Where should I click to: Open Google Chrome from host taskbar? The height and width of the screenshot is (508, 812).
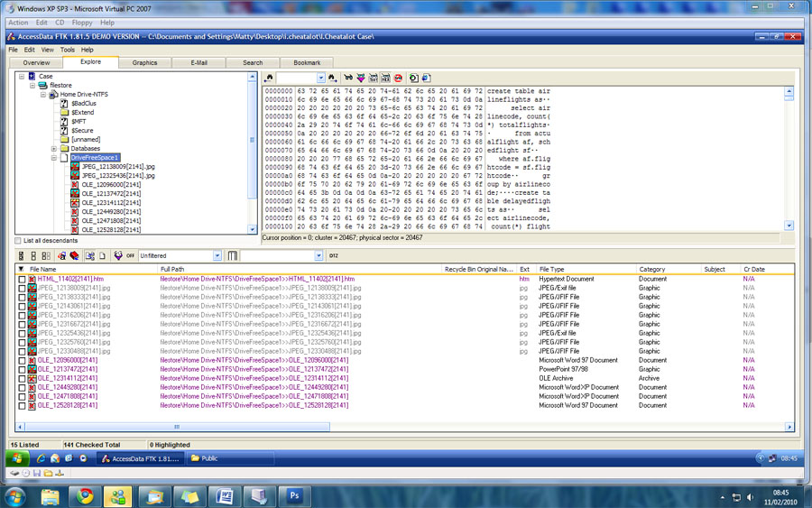point(85,496)
